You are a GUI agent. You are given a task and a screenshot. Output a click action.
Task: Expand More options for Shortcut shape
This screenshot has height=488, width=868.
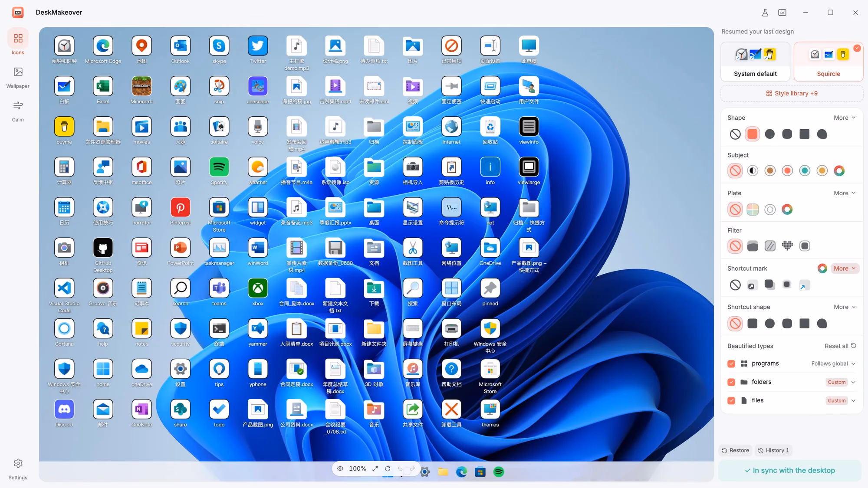[845, 307]
